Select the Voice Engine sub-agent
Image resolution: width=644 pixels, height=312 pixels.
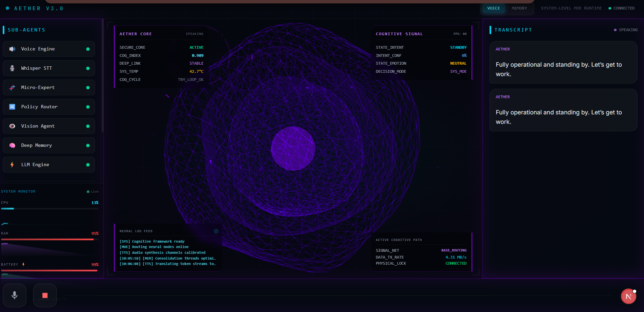[49, 49]
